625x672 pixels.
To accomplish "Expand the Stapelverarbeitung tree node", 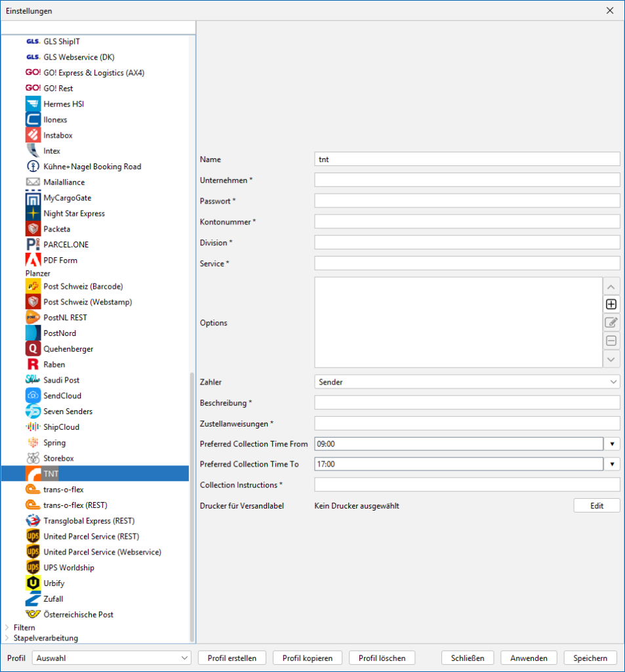I will point(7,638).
